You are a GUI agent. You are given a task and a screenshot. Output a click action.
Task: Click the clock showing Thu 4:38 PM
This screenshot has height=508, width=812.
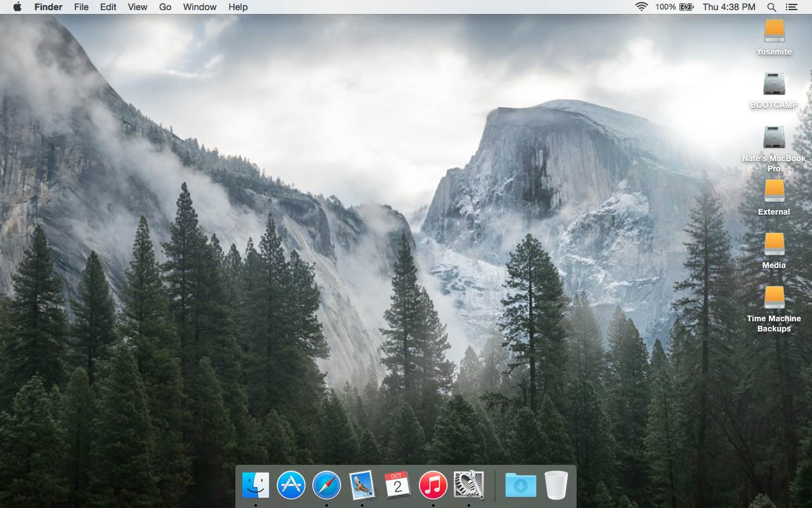(729, 7)
